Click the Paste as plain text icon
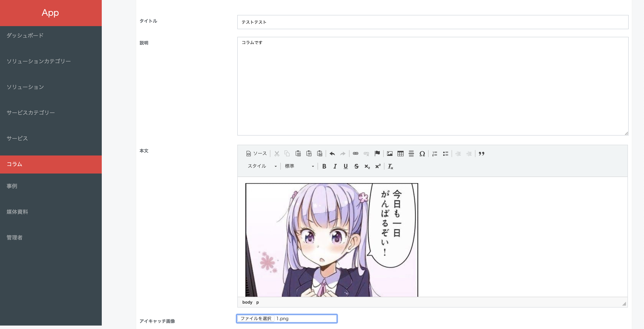 click(x=309, y=154)
